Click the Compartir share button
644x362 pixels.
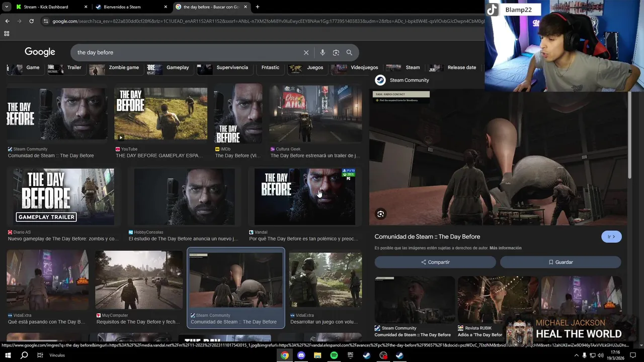(x=435, y=262)
